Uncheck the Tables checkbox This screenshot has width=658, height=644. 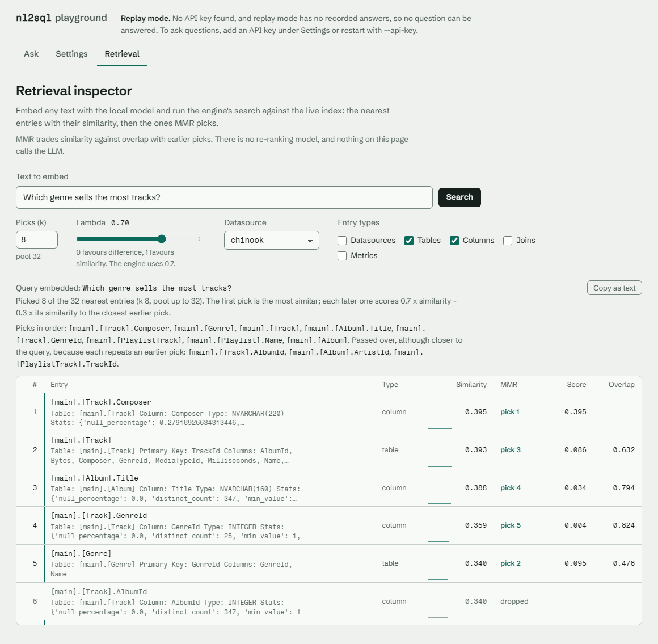[x=409, y=241]
